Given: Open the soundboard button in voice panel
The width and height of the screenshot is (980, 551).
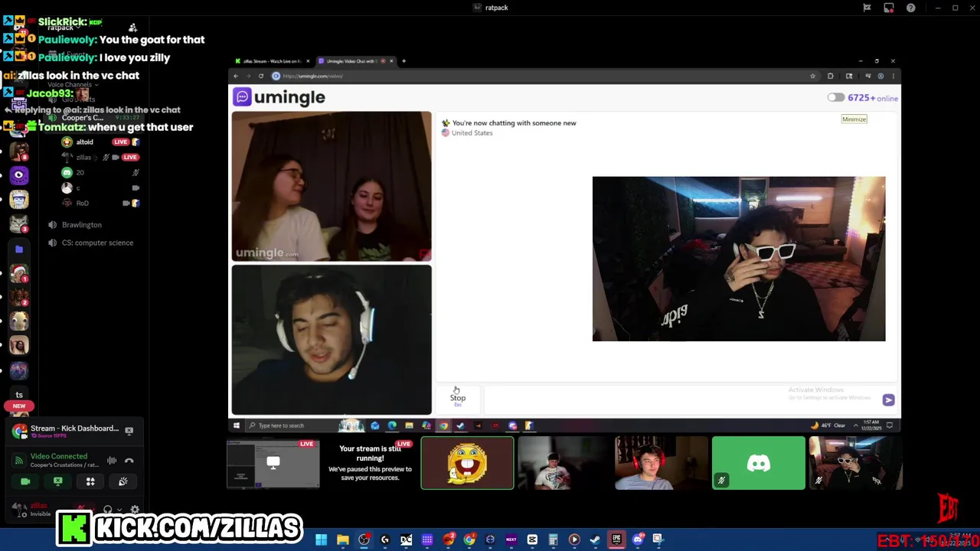Looking at the screenshot, I should point(123,481).
